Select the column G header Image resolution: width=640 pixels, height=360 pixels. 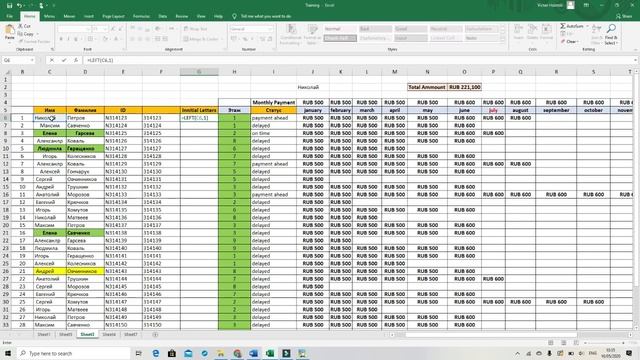(199, 72)
